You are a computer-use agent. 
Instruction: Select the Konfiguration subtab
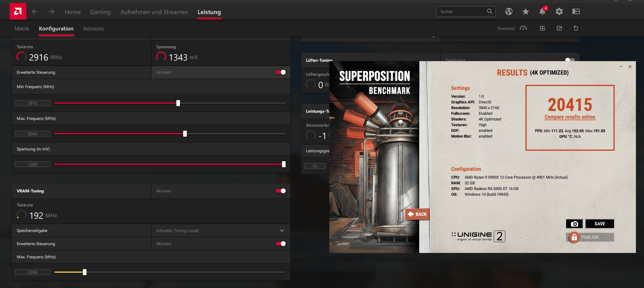(56, 28)
